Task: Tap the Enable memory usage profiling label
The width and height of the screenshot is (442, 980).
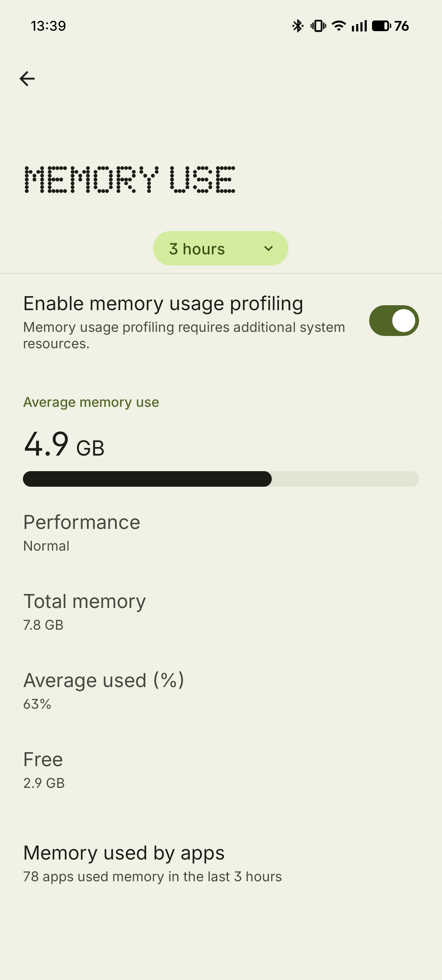Action: point(163,304)
